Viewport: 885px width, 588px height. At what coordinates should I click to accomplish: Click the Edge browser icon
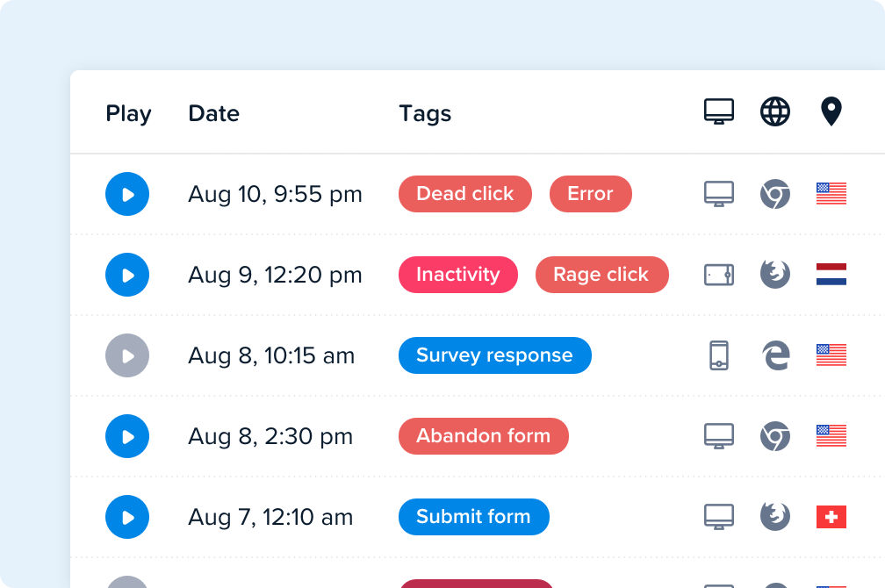tap(775, 355)
